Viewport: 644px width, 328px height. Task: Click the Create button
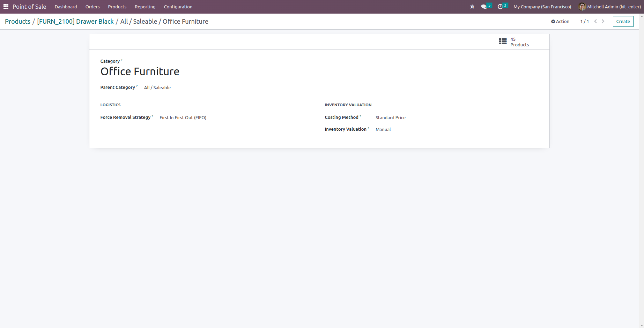(623, 21)
